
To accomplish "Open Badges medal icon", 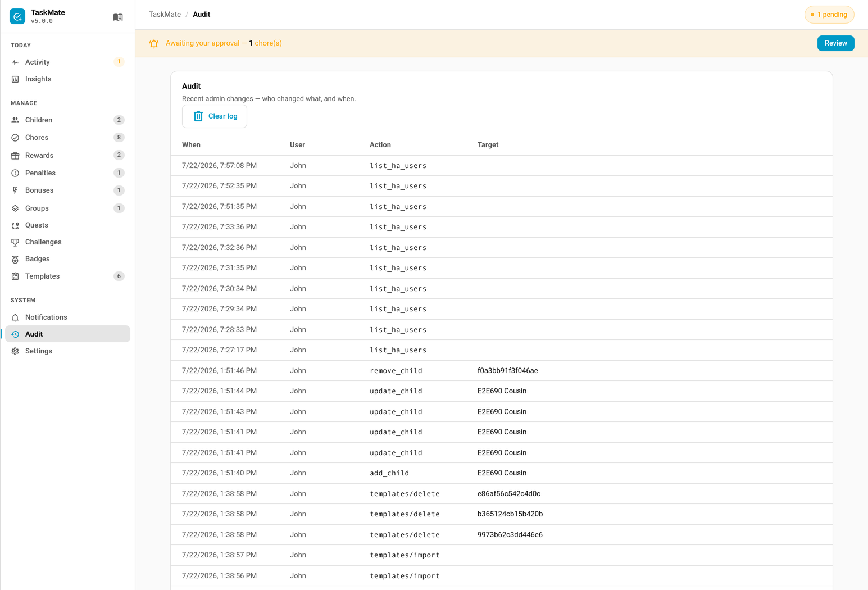I will pyautogui.click(x=15, y=259).
